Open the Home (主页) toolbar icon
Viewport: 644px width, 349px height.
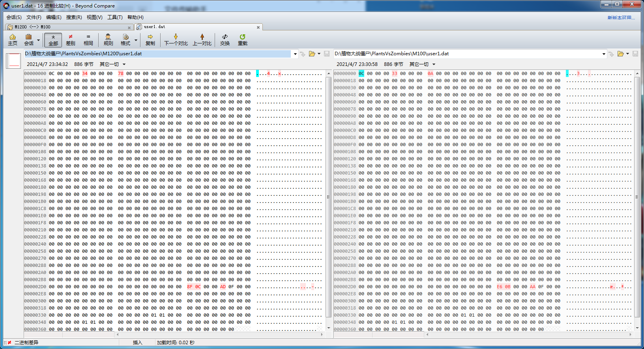13,40
